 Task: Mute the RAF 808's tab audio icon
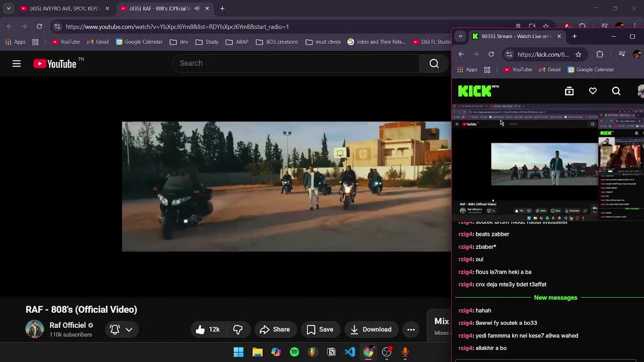[x=197, y=9]
